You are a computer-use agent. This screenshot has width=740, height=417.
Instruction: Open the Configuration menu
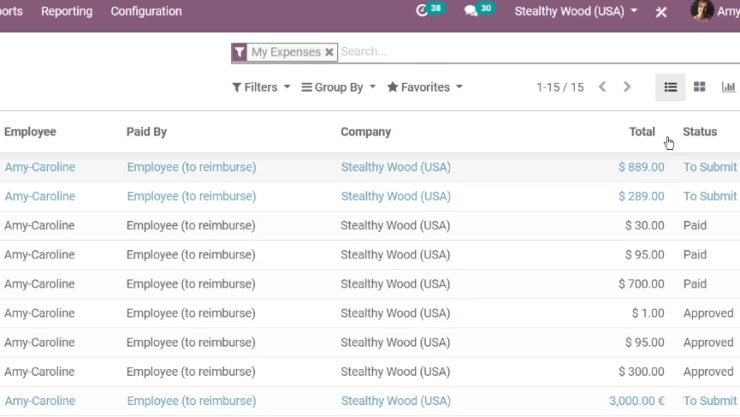[x=146, y=11]
